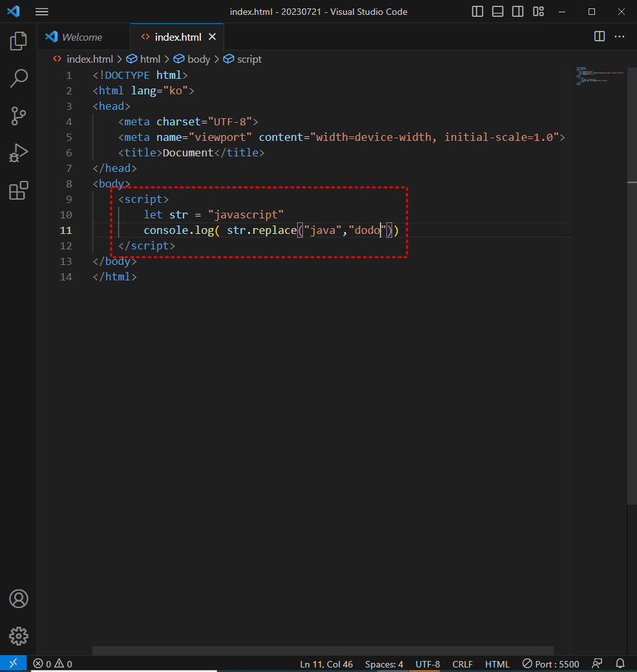Click console on line 11
637x672 pixels.
[x=166, y=230]
